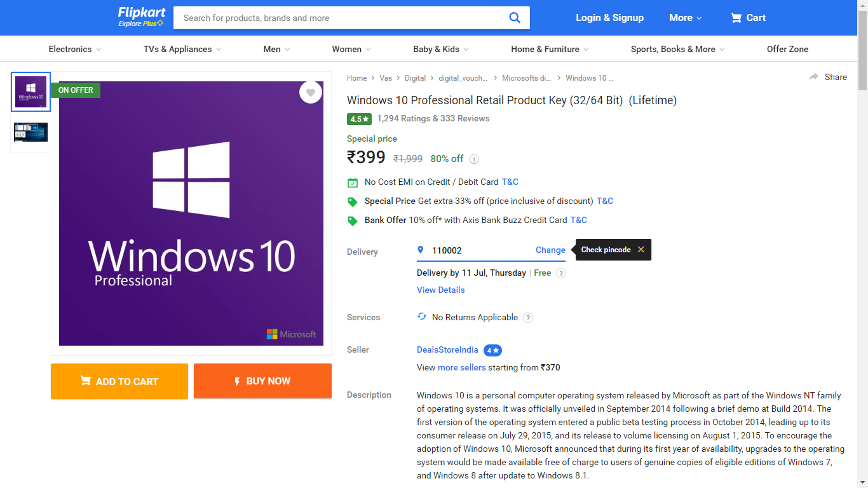
Task: Click the location pin icon
Action: [x=420, y=250]
